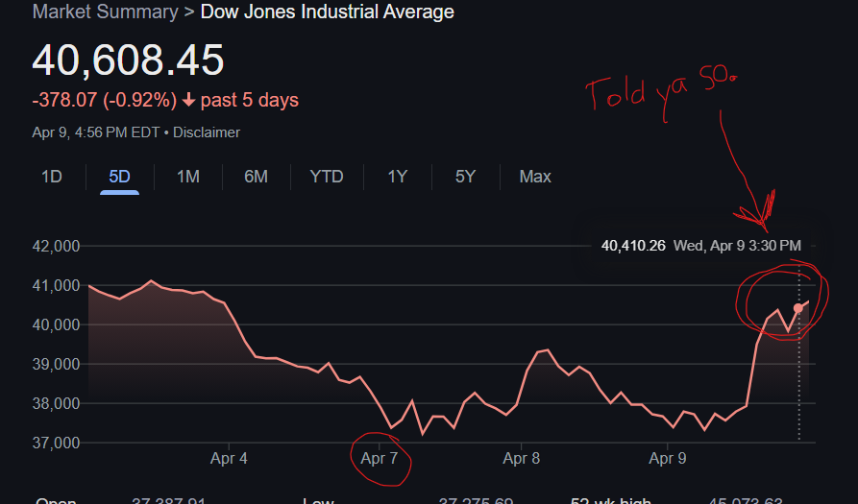Image resolution: width=858 pixels, height=504 pixels.
Task: Click the 40,410.26 tooltip value
Action: click(x=633, y=246)
